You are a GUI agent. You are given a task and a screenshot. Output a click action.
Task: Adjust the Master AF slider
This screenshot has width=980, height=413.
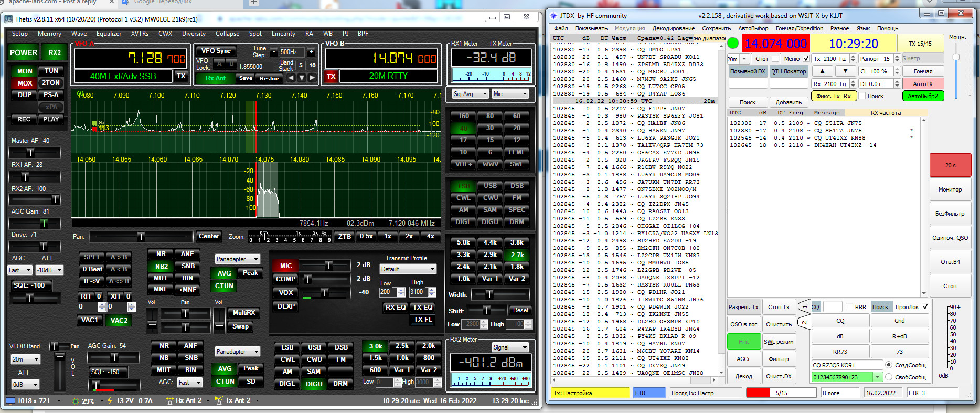(x=34, y=152)
